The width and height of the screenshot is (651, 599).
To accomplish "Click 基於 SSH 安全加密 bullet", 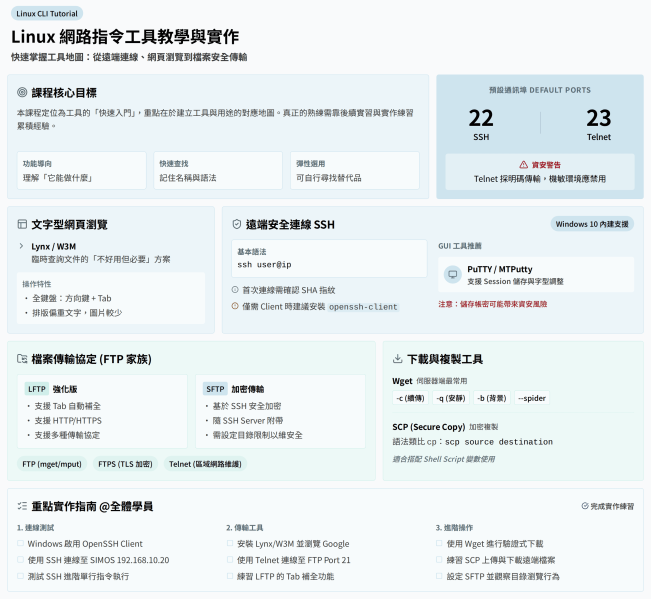I will click(247, 406).
